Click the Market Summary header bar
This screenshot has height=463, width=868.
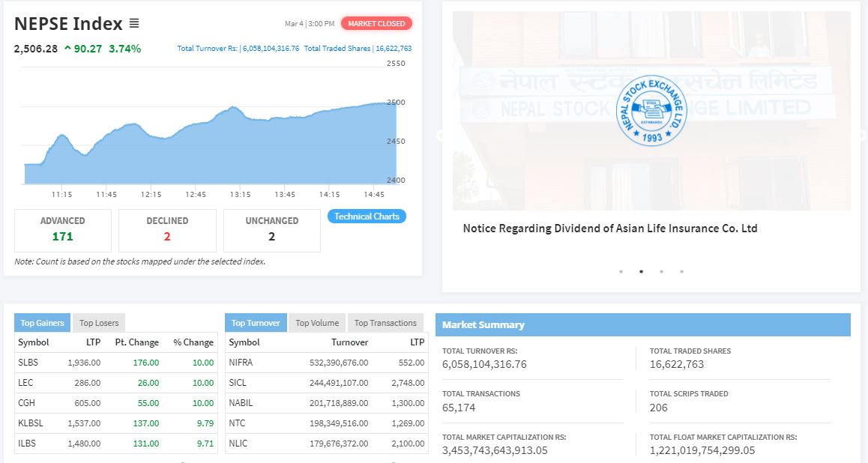pos(642,324)
